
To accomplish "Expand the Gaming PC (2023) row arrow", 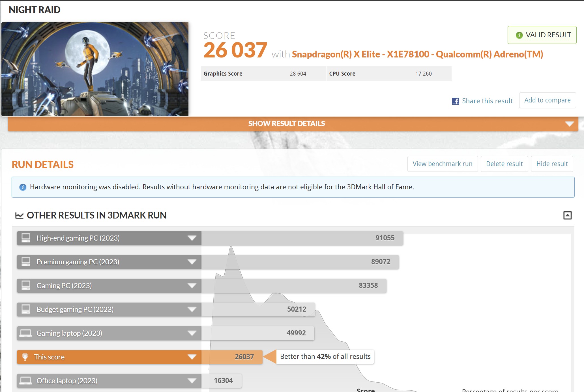I will 192,286.
